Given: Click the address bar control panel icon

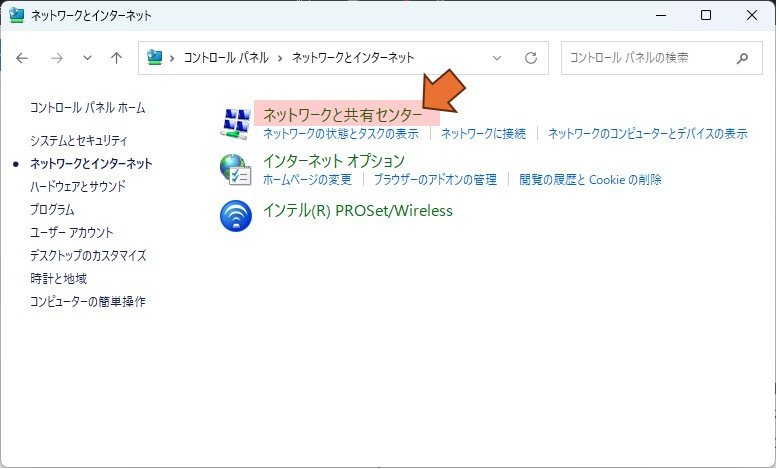Looking at the screenshot, I should 155,58.
